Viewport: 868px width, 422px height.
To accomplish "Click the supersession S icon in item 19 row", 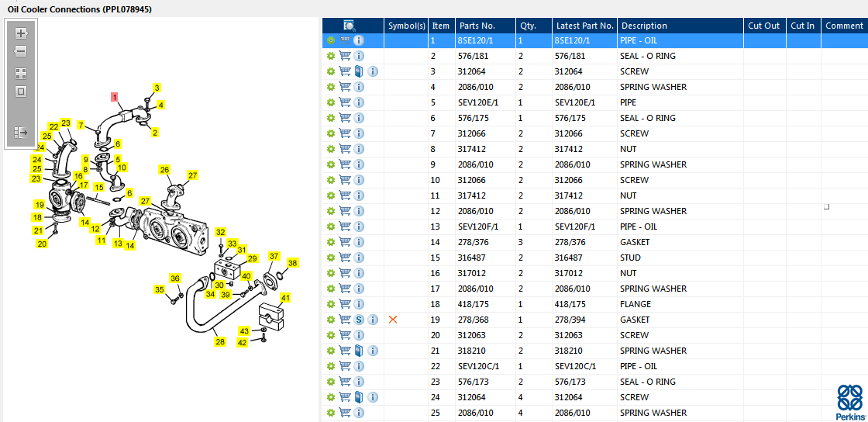I will click(359, 320).
